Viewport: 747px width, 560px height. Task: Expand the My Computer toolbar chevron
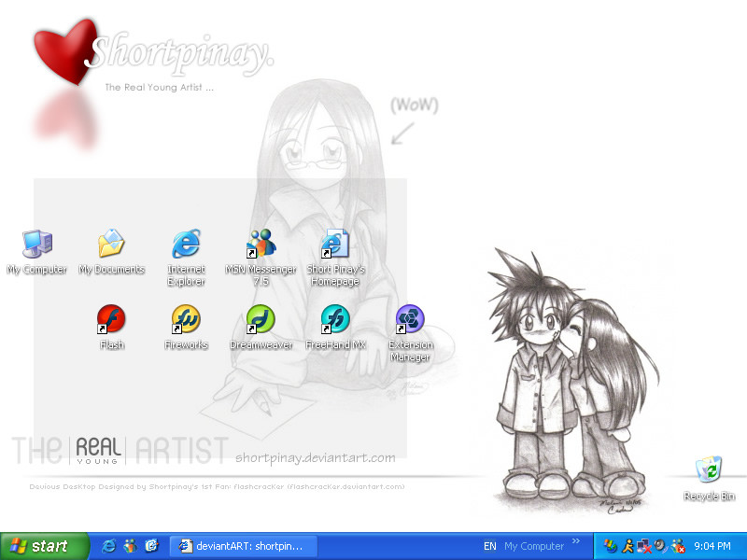click(576, 541)
